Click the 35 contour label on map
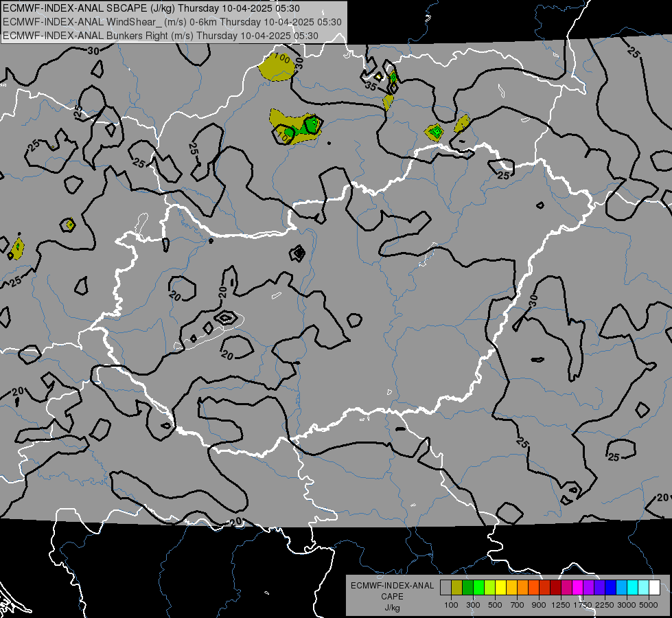 (371, 87)
